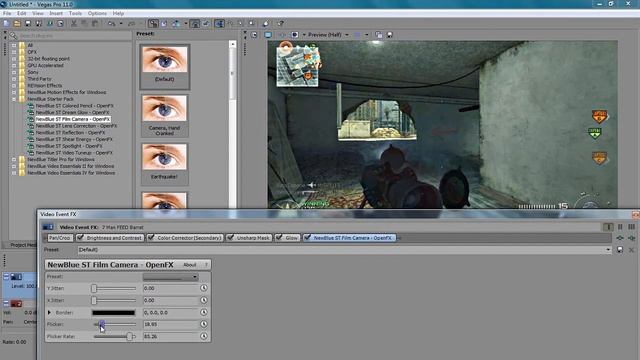640x360 pixels.
Task: Select Camera, Hand Cranked preset thumbnail
Action: (164, 115)
